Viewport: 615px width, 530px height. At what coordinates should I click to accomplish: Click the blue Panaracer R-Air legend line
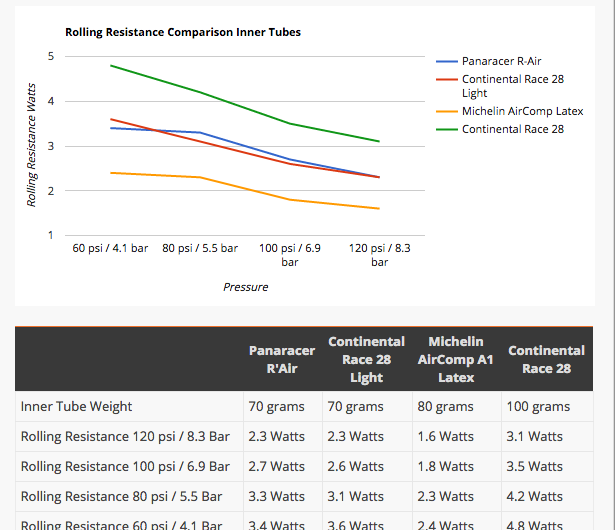[447, 62]
